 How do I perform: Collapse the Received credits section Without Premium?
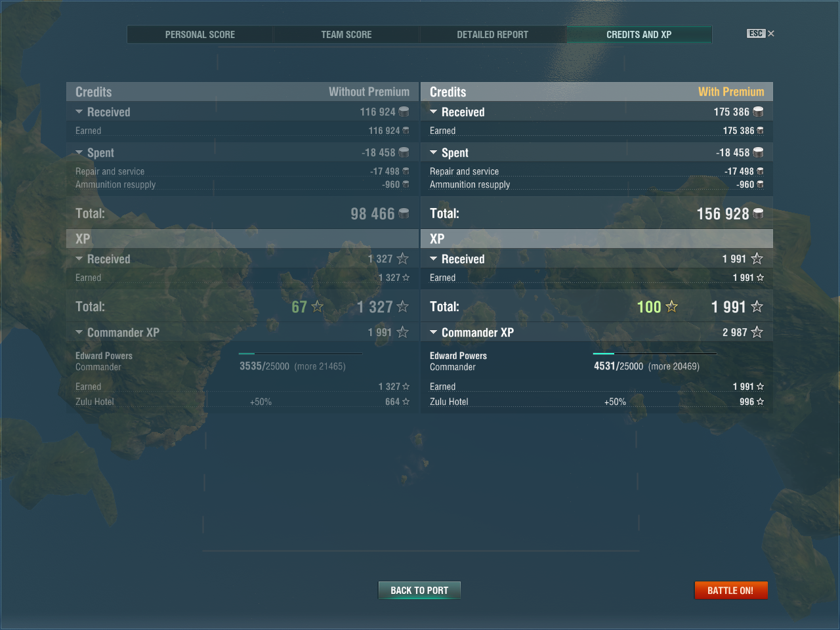tap(79, 112)
